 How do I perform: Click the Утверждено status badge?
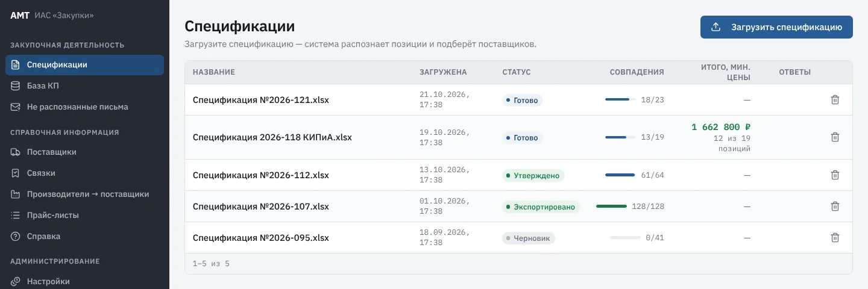(533, 176)
